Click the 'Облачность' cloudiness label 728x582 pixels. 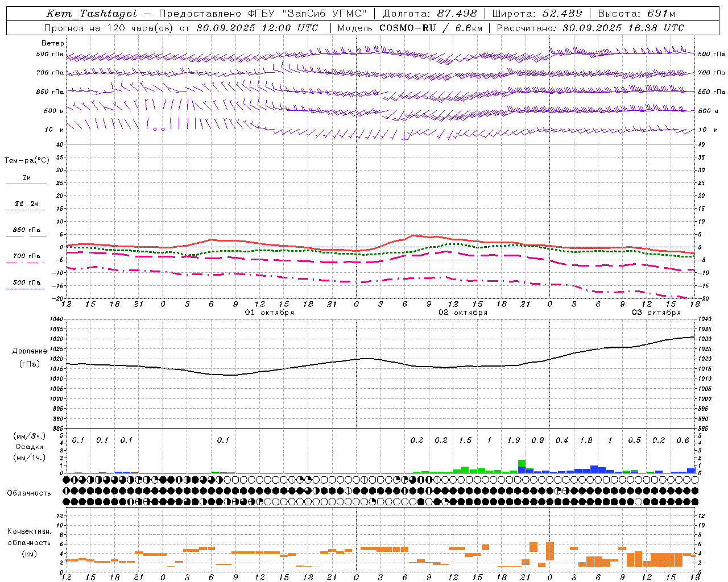[29, 493]
